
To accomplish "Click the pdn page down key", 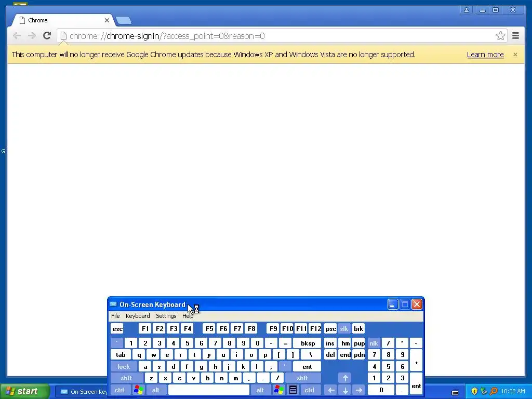I will pos(359,355).
